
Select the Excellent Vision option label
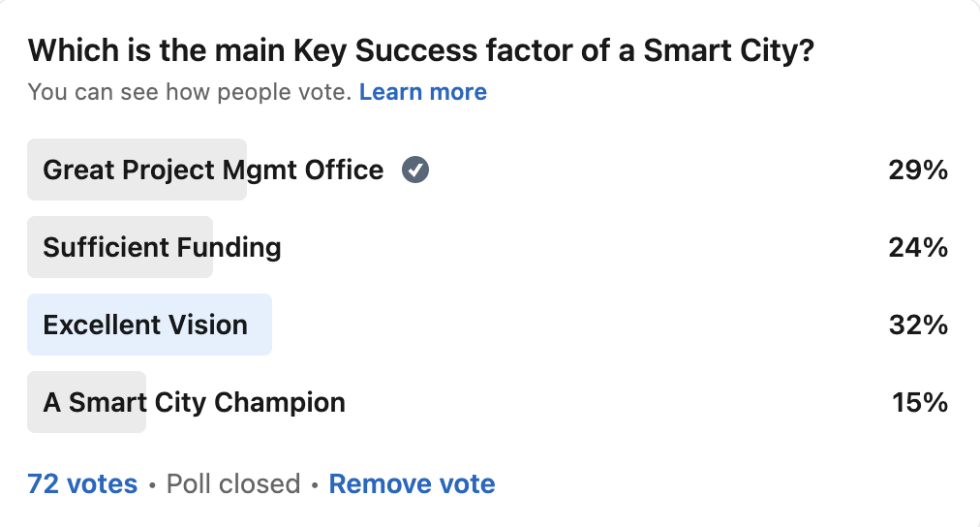[145, 325]
